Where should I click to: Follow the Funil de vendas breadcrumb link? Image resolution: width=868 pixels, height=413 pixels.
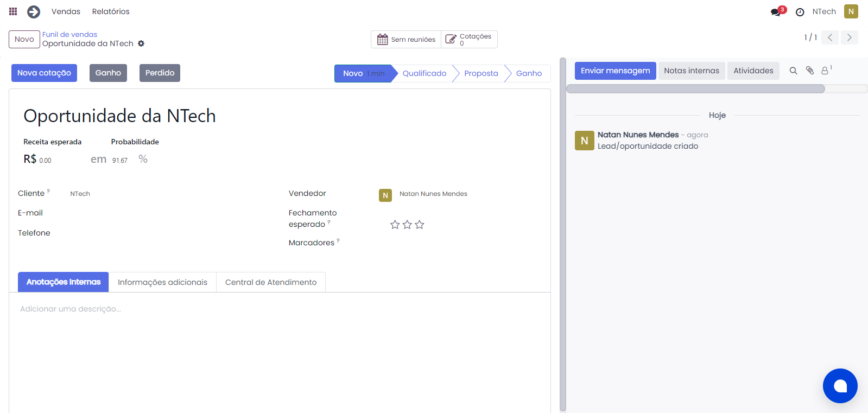point(69,34)
